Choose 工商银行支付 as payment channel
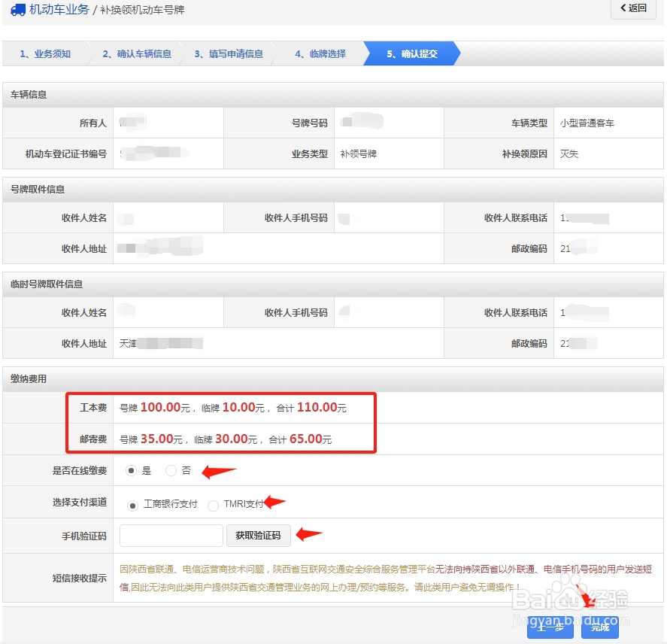This screenshot has height=644, width=667. (133, 503)
